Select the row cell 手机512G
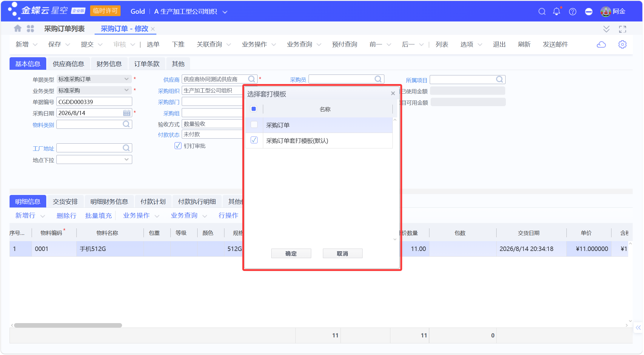Screen dimensions: 644x355 pyautogui.click(x=110, y=249)
